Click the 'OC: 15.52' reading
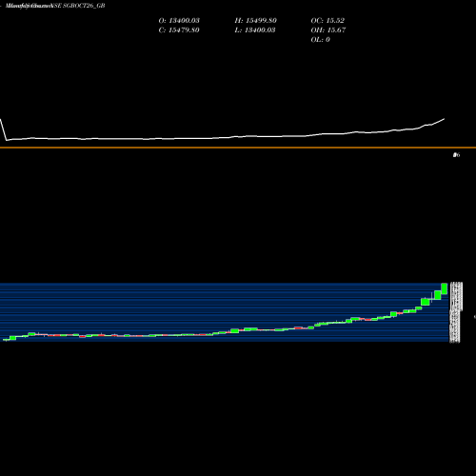 tap(327, 21)
